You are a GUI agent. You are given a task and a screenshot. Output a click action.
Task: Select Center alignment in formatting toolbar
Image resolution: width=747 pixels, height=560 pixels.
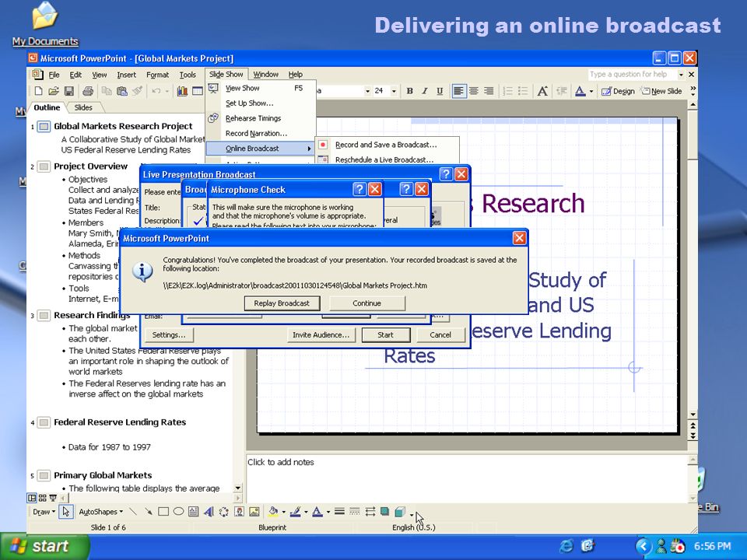pyautogui.click(x=474, y=91)
